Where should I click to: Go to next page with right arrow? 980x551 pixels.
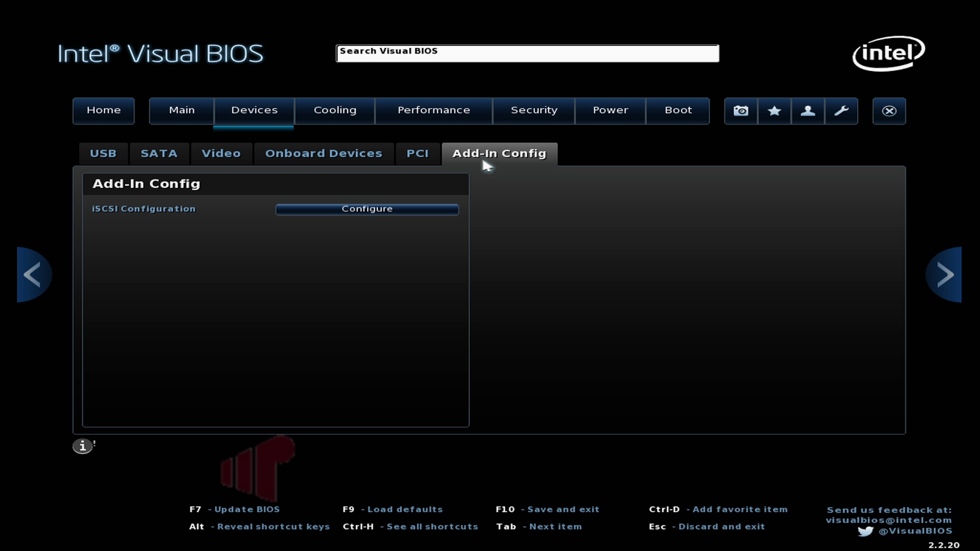click(x=944, y=274)
